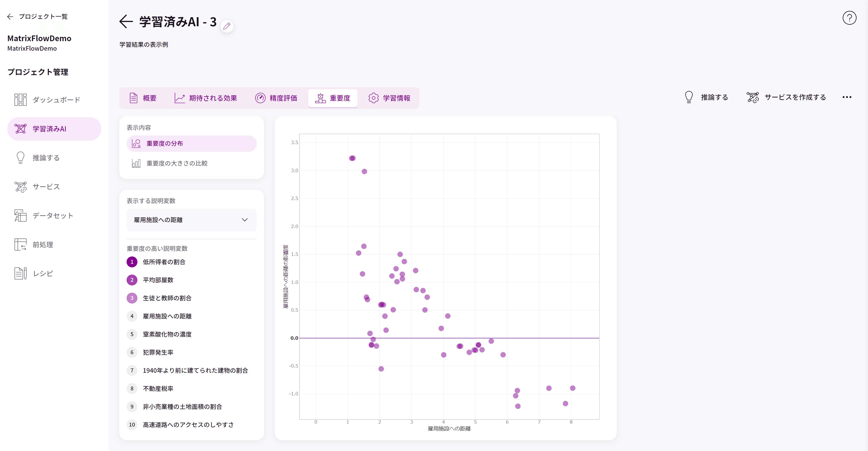Switch to the 期待される効果 tab
The height and width of the screenshot is (451, 868).
pos(206,98)
